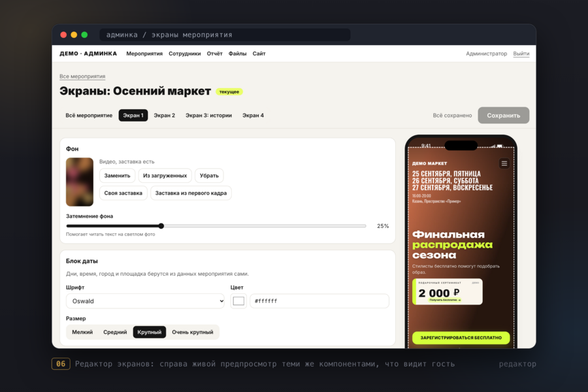The height and width of the screenshot is (392, 588).
Task: Choose Из загруженных background option
Action: point(165,176)
